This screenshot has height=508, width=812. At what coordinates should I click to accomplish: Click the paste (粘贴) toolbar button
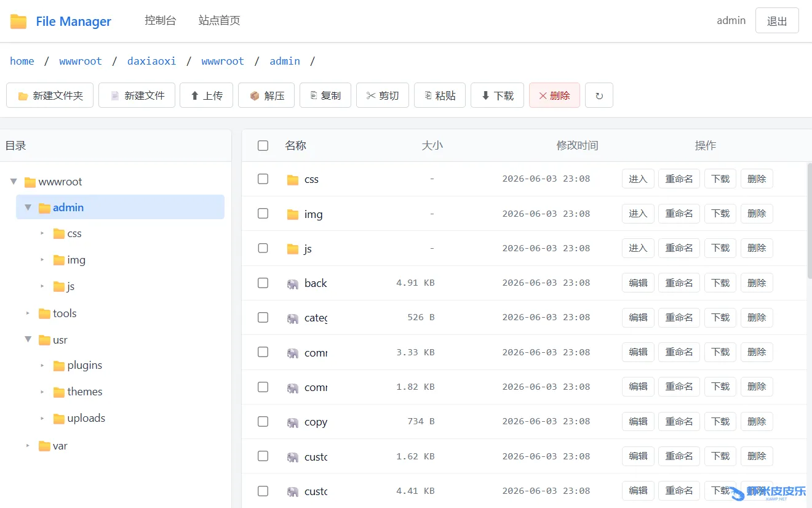click(x=440, y=95)
